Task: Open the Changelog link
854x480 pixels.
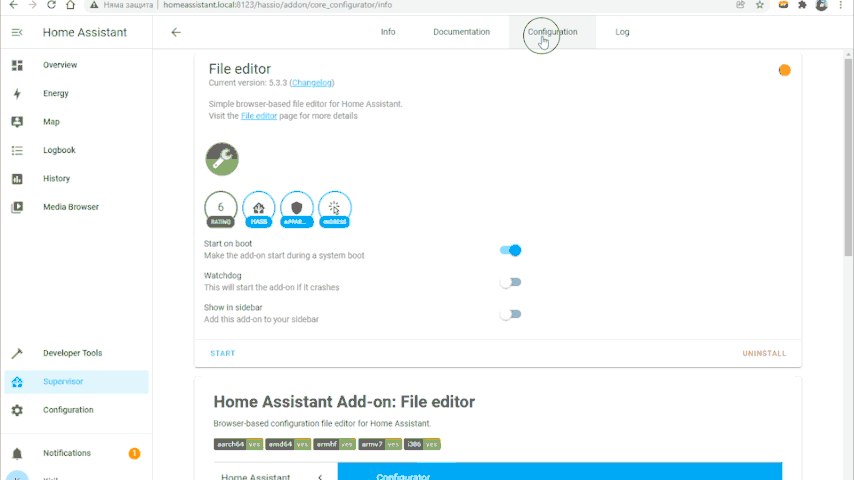Action: pos(312,83)
